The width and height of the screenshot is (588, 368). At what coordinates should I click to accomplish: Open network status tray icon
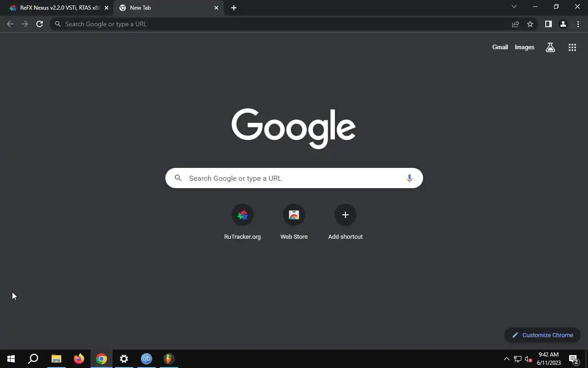click(518, 359)
